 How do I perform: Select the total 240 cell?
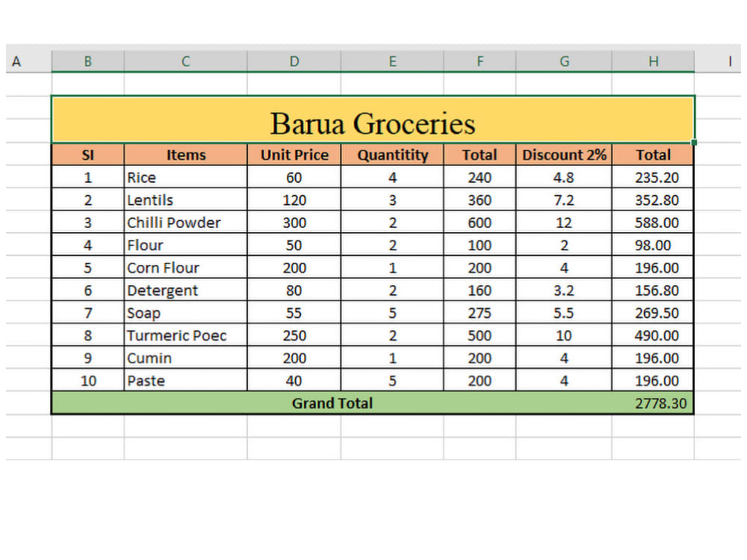480,177
